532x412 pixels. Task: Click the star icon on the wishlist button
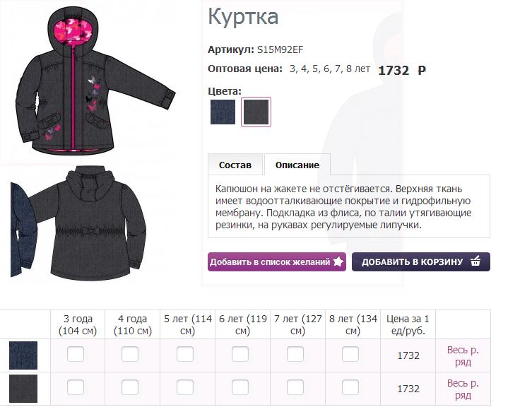pyautogui.click(x=338, y=261)
